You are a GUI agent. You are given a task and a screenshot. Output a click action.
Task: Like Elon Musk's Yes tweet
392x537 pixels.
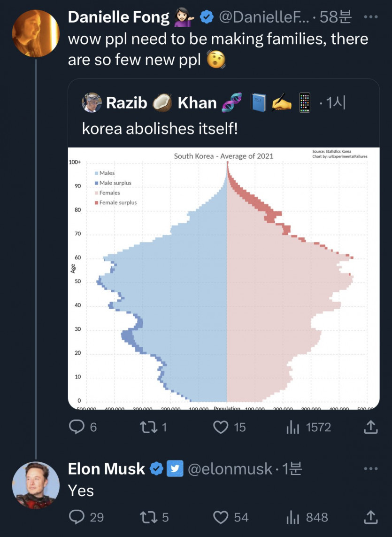coord(221,517)
